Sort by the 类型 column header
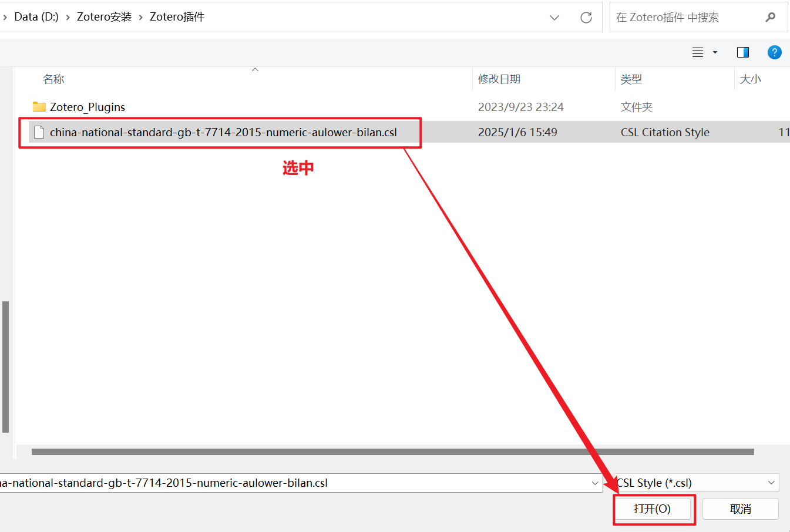The image size is (790, 532). [x=631, y=79]
